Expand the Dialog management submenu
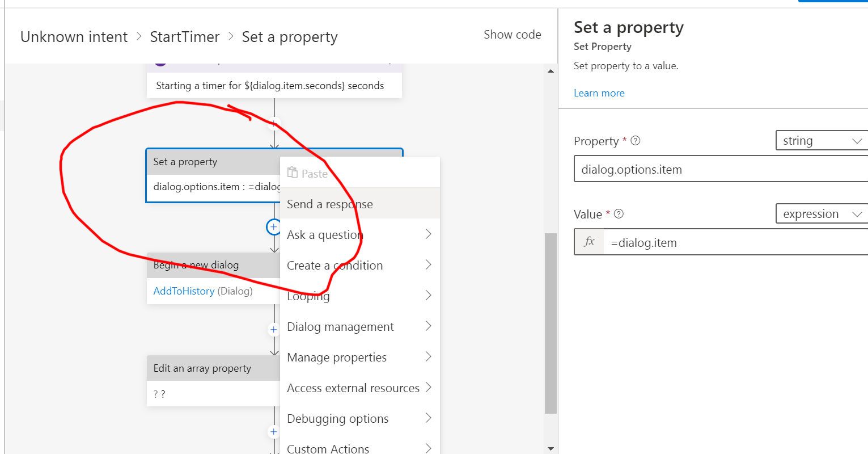The image size is (868, 454). point(429,326)
